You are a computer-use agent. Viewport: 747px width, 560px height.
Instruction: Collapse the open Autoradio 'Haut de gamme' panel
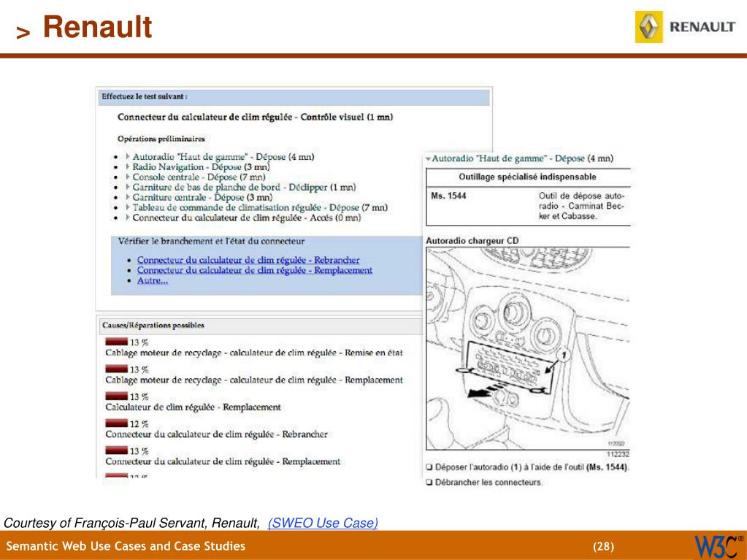pos(429,158)
